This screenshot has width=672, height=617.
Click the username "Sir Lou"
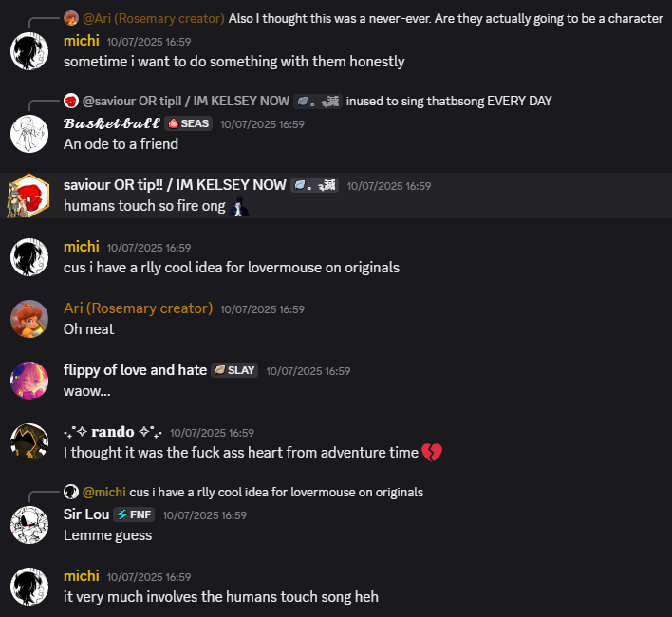coord(86,514)
